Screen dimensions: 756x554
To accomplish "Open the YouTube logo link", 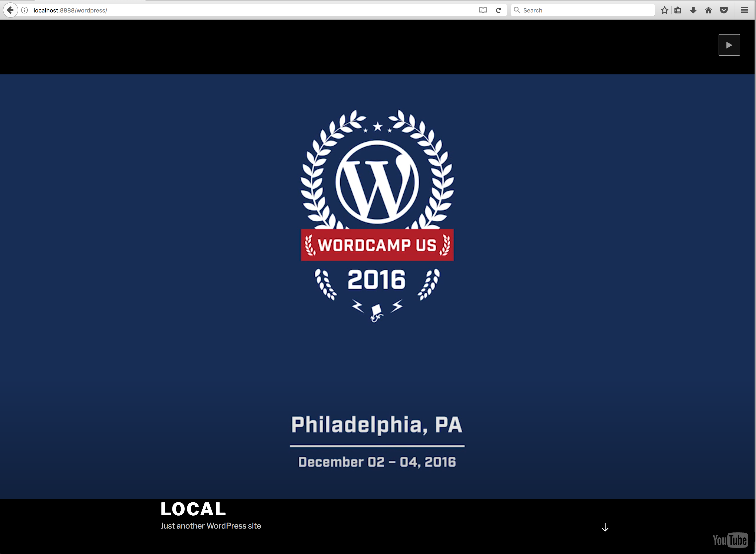I will click(x=730, y=540).
